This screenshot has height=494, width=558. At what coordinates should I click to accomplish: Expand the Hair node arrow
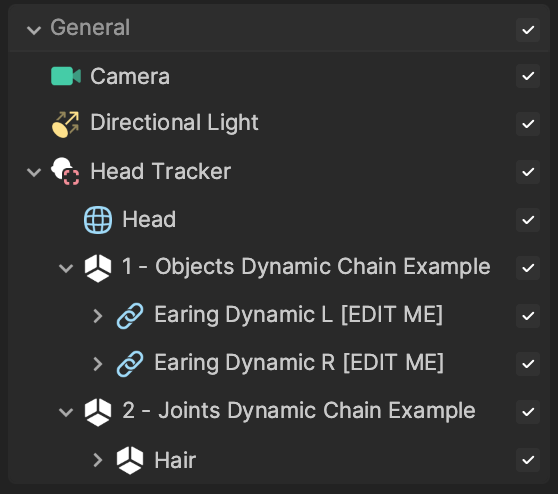coord(98,460)
